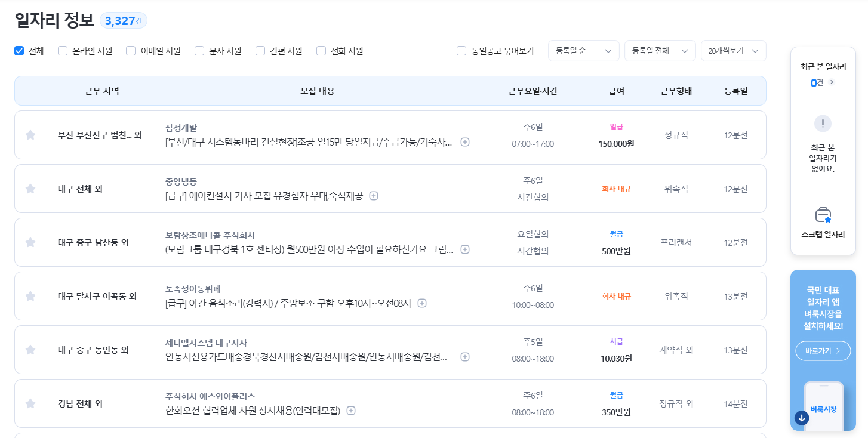868x438 pixels.
Task: Star the 중앙냉동 listing
Action: tap(30, 189)
